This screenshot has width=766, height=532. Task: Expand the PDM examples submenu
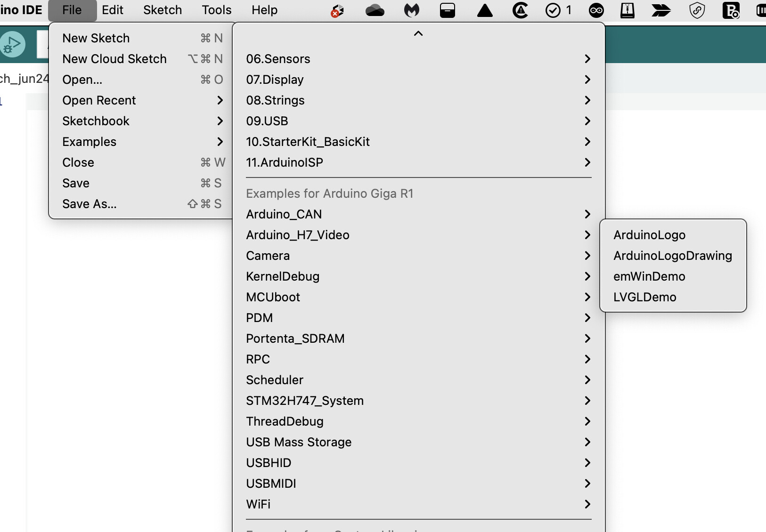[418, 318]
